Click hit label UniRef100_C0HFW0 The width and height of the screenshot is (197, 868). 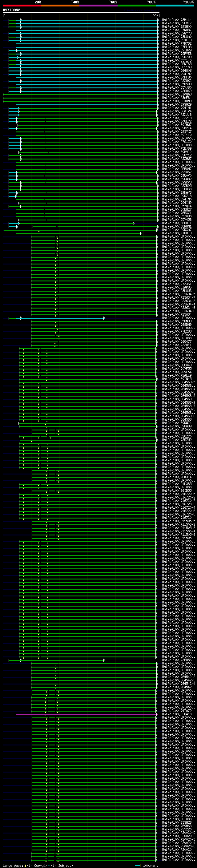[x=177, y=78]
